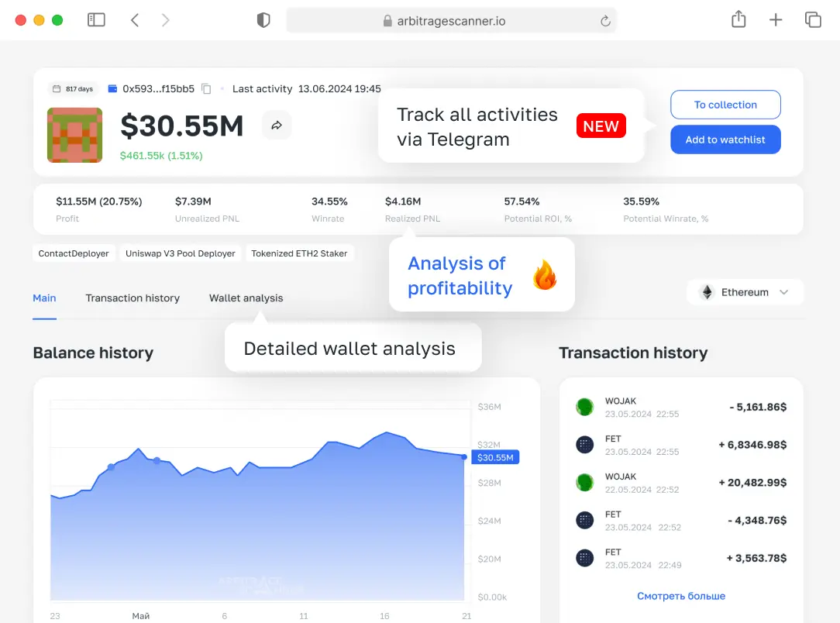Switch to the Transaction history tab

133,298
